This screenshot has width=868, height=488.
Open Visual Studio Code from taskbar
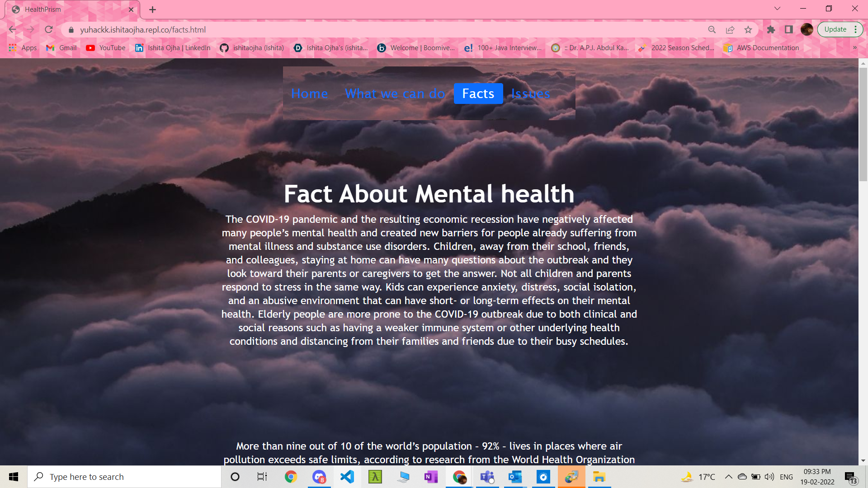pos(347,477)
